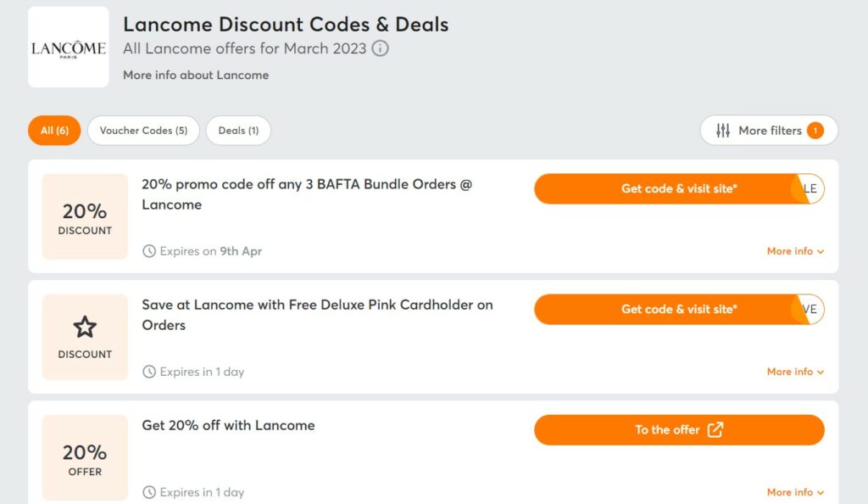The image size is (868, 504).
Task: Open the To the offer button
Action: point(679,429)
